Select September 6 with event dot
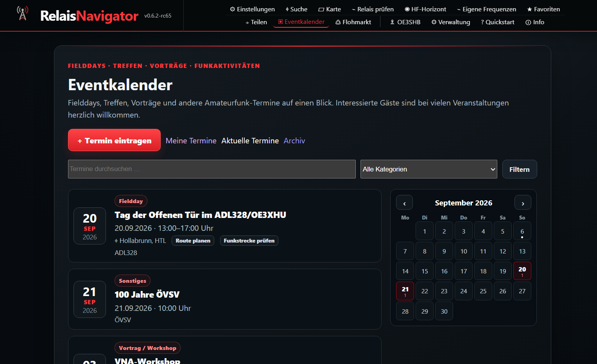Image resolution: width=597 pixels, height=364 pixels. (522, 231)
